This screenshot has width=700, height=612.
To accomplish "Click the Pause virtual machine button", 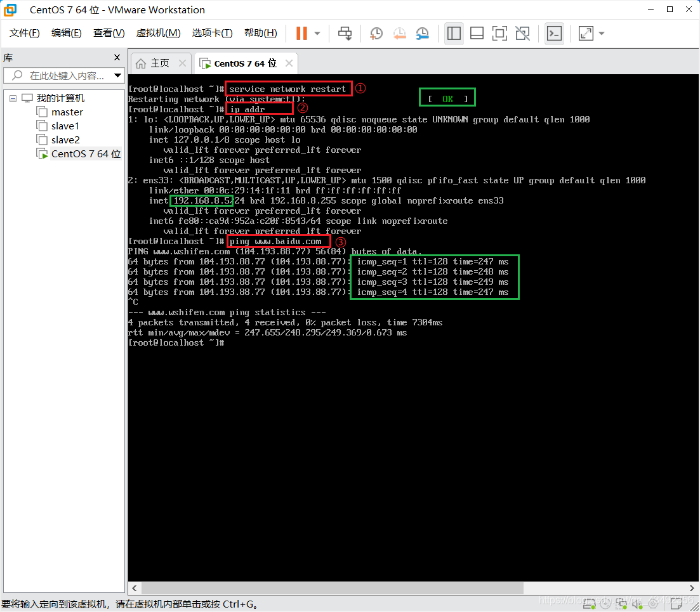I will [302, 33].
